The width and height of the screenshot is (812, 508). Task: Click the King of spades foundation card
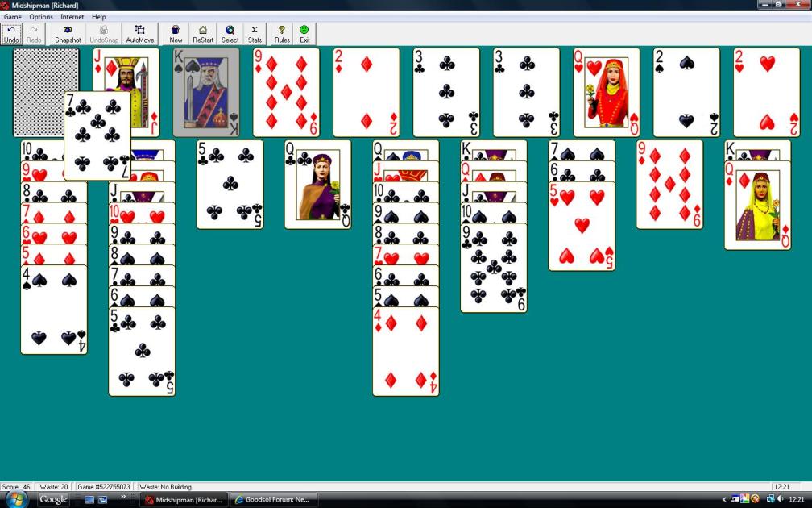click(206, 92)
